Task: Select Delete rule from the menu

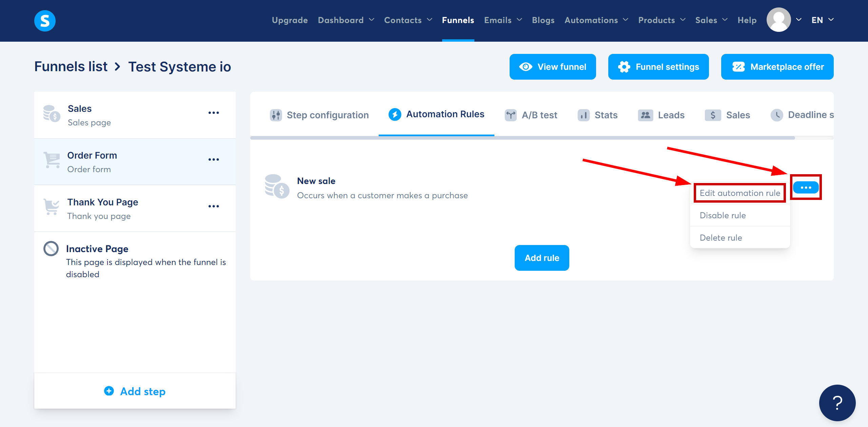Action: pyautogui.click(x=740, y=238)
